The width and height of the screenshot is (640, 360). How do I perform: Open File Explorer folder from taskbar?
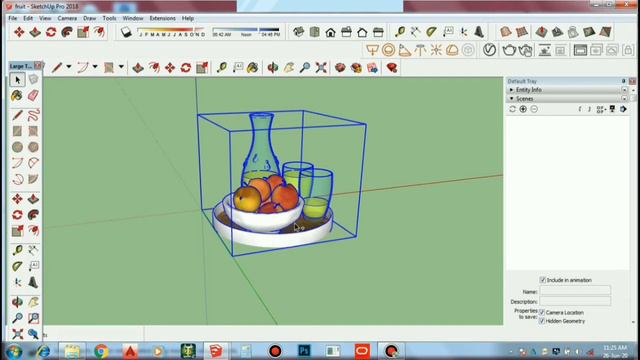coord(72,351)
